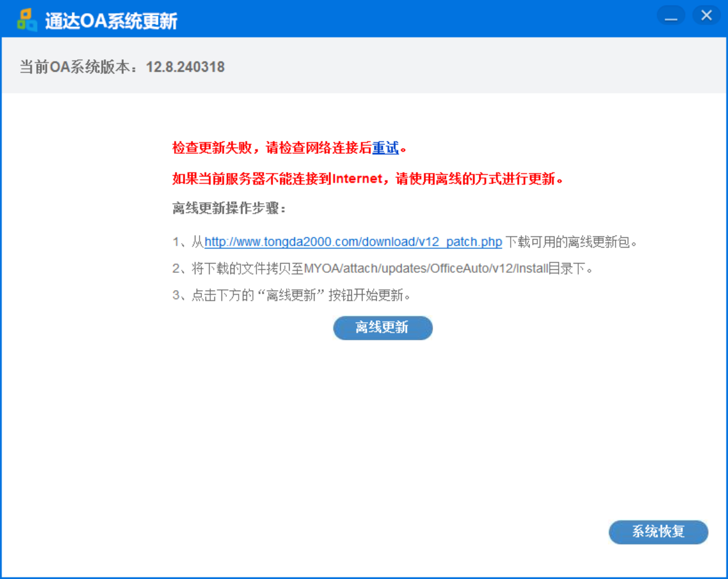Click the 重试 link to retry update check
The width and height of the screenshot is (728, 579).
click(x=385, y=148)
